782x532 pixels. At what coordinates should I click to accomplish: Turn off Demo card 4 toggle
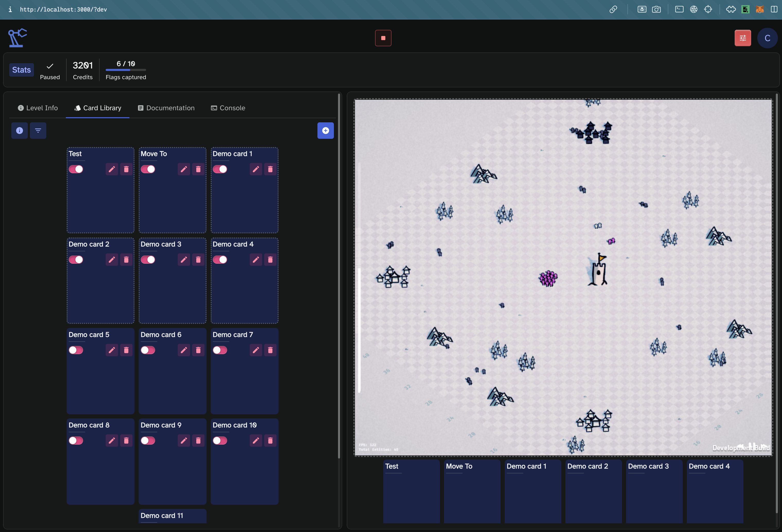(x=220, y=260)
